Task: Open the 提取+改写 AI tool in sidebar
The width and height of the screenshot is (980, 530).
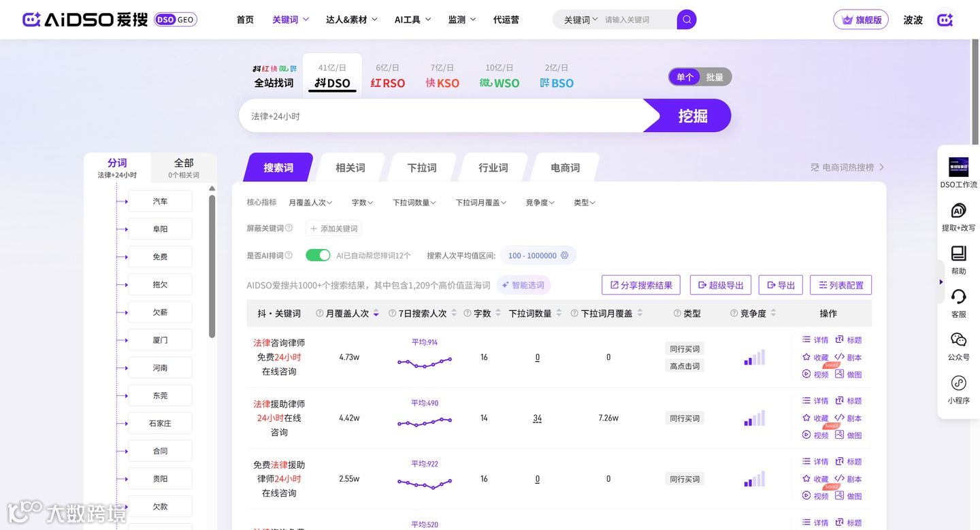Action: pyautogui.click(x=958, y=217)
